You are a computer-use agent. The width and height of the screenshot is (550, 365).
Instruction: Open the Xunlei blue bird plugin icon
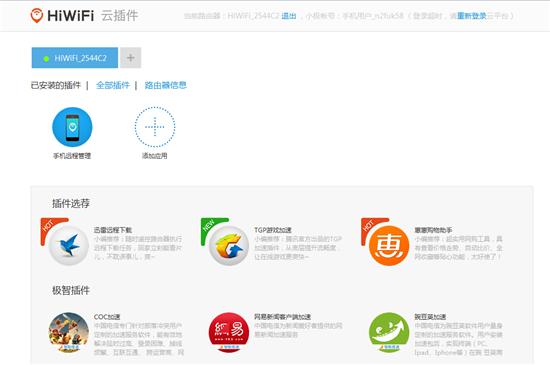pyautogui.click(x=68, y=245)
